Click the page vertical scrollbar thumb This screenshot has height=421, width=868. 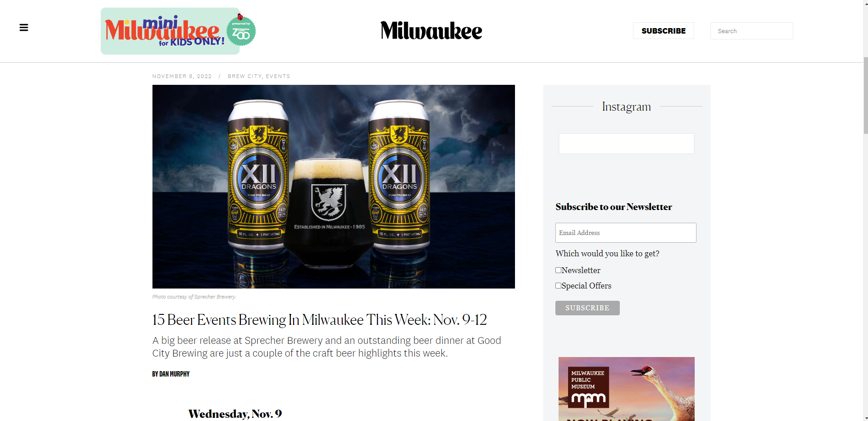[x=865, y=95]
